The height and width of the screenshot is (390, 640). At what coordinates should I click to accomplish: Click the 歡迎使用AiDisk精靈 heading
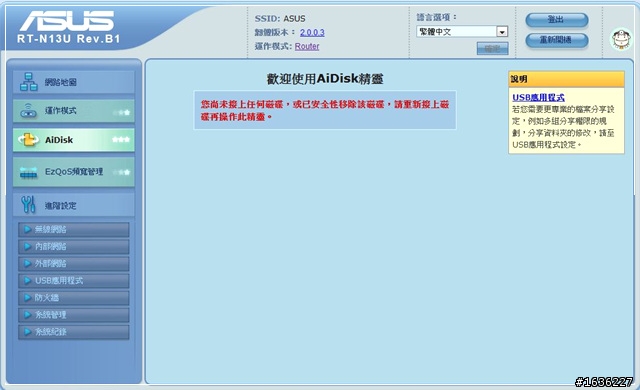[x=325, y=79]
